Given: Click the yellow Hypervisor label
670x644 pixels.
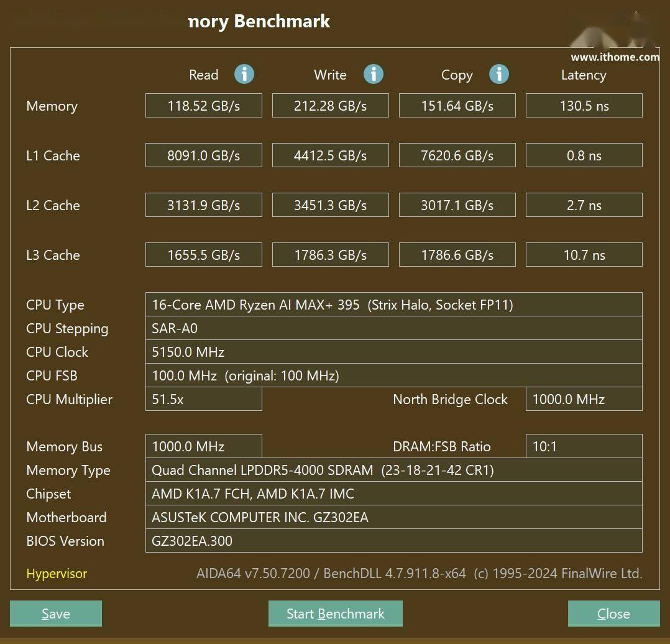Looking at the screenshot, I should point(57,574).
